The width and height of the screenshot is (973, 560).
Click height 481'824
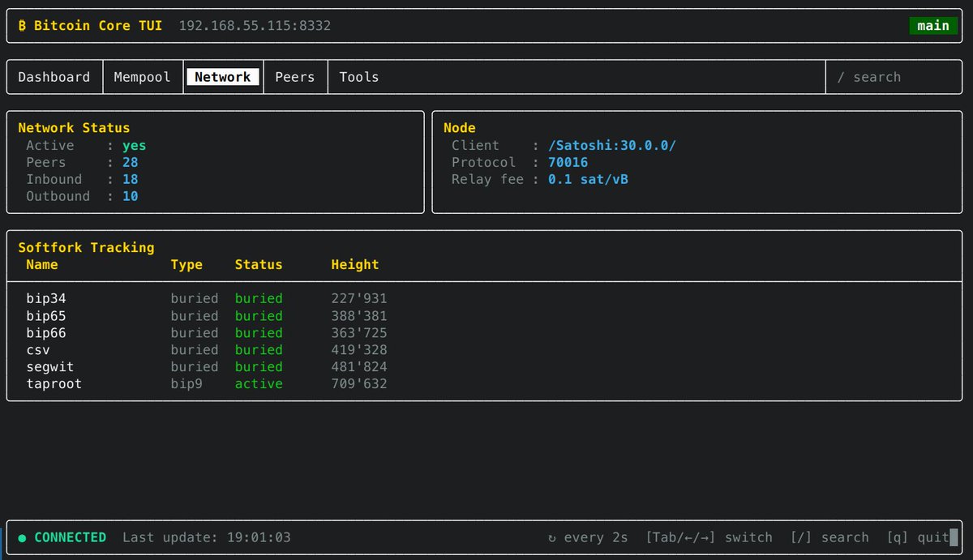click(359, 367)
